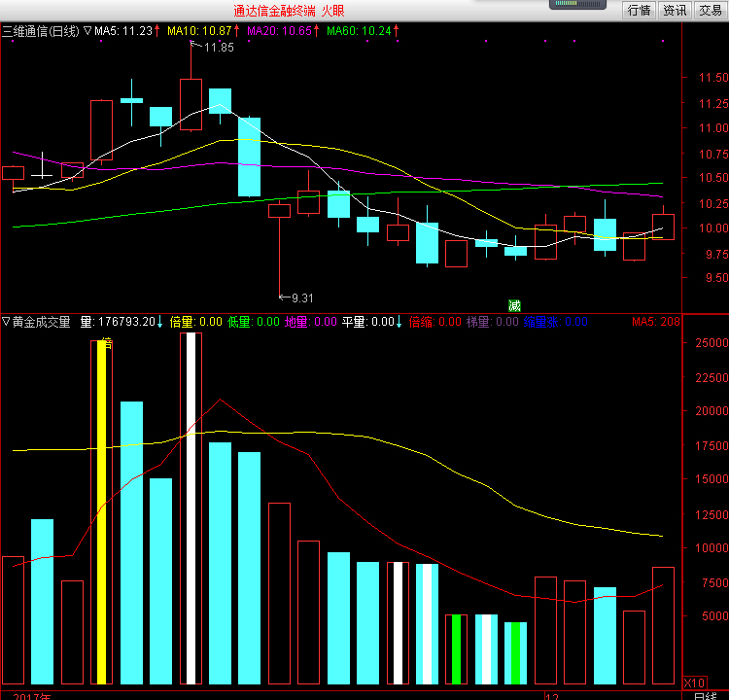Click the 缩量涨: 0.00 value

pos(556,322)
